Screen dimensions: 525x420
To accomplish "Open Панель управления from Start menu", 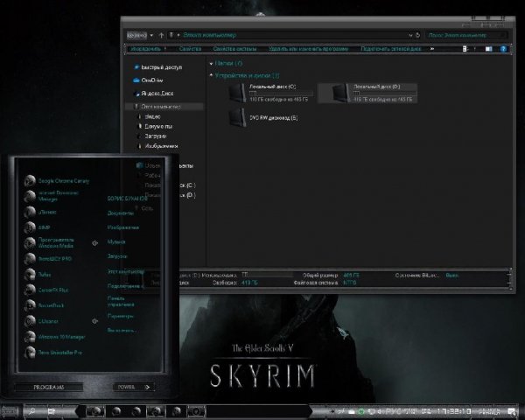I will (121, 301).
